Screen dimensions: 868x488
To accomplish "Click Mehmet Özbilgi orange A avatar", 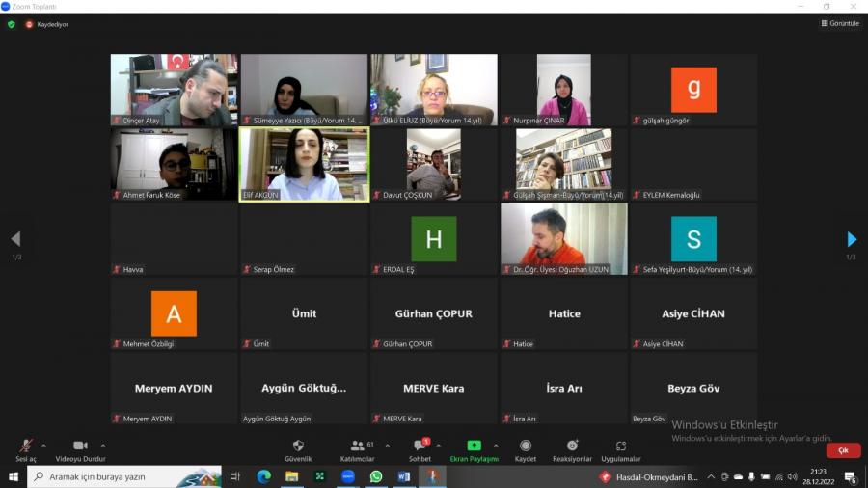I will pos(174,313).
